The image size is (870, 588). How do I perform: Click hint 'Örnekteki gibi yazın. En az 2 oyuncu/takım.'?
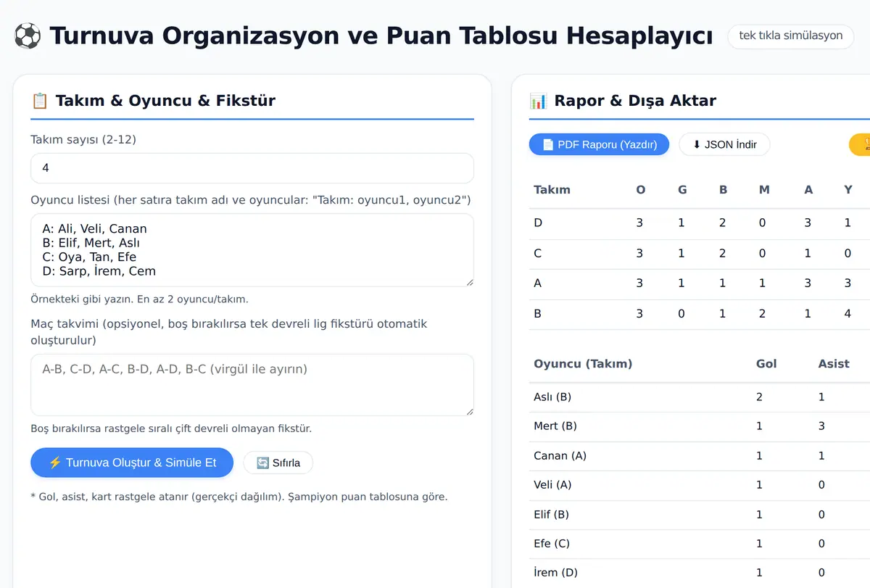point(139,299)
